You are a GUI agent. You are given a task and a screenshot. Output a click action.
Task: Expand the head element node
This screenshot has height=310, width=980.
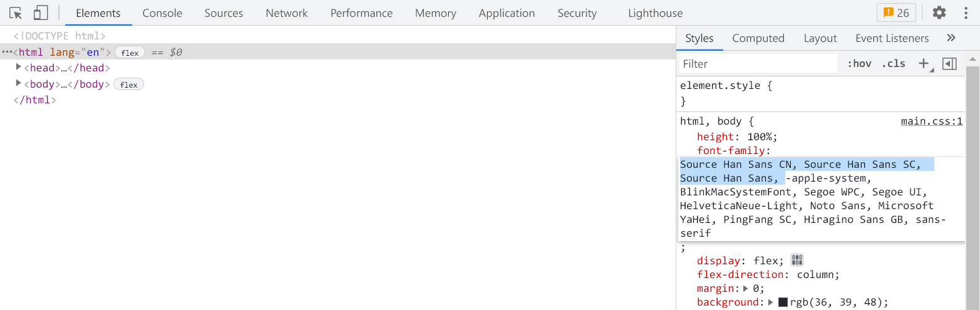(x=18, y=68)
